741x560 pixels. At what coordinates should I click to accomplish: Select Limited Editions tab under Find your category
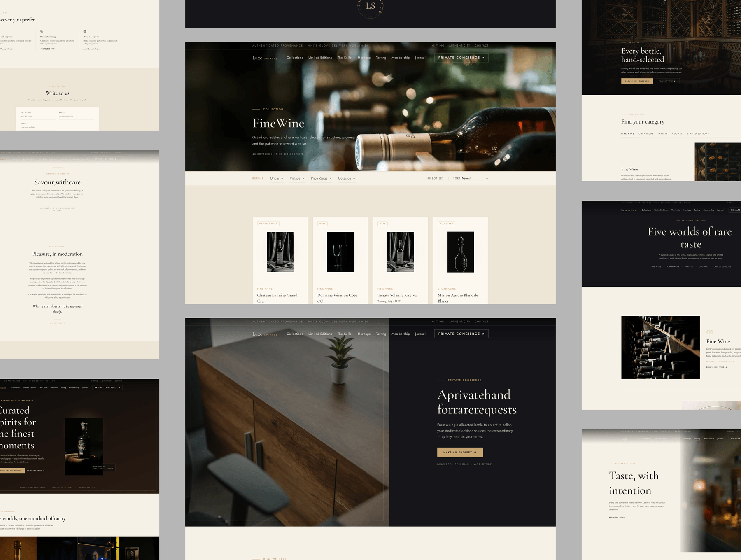click(698, 133)
